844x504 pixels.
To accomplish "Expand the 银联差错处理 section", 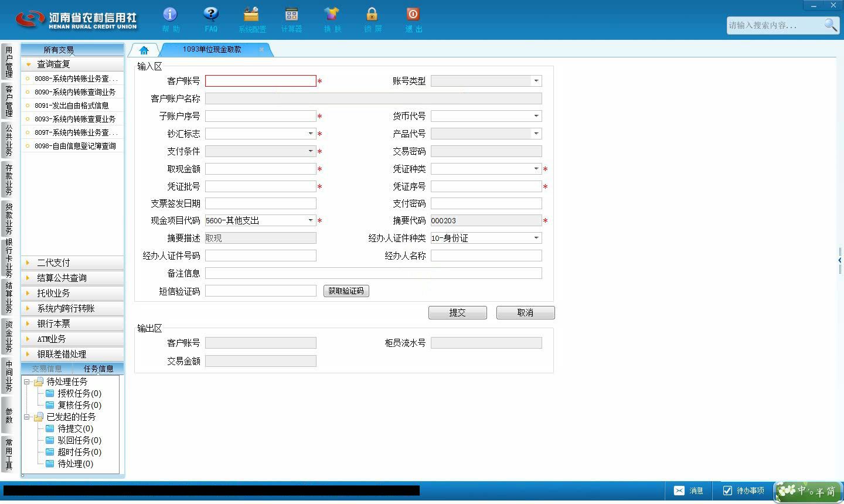I will [73, 354].
